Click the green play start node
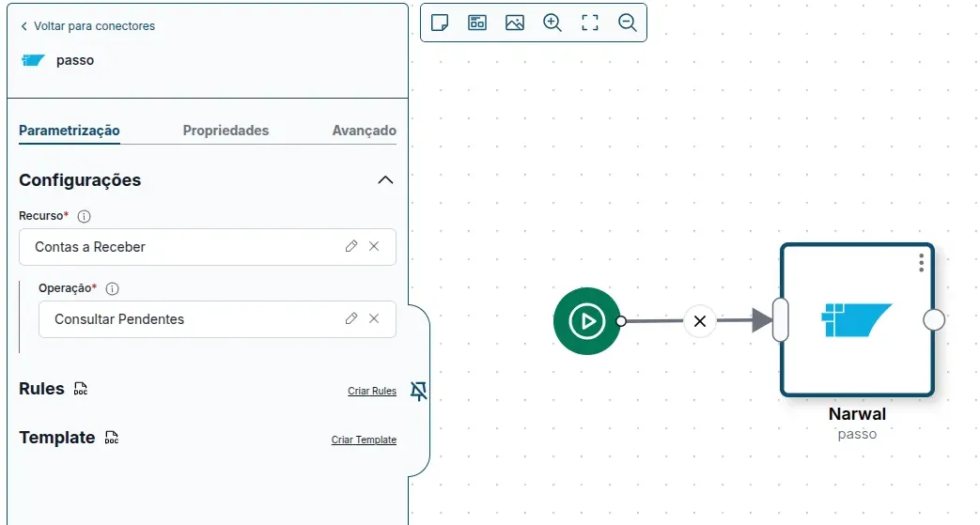980x525 pixels. point(586,321)
